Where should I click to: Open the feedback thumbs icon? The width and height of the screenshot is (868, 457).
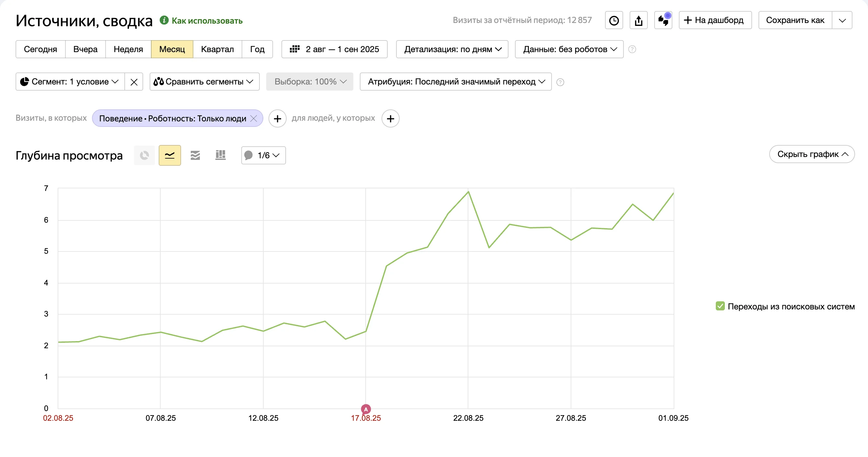[663, 20]
